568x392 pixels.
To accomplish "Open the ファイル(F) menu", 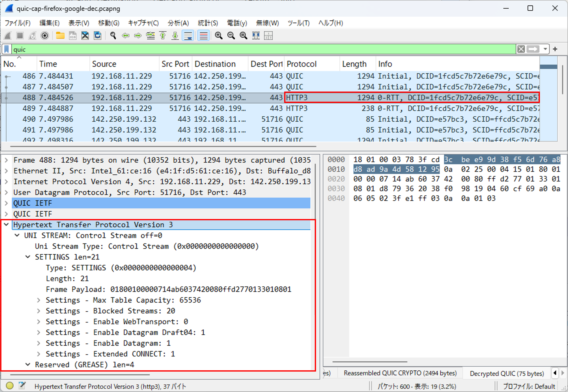I will [x=18, y=23].
